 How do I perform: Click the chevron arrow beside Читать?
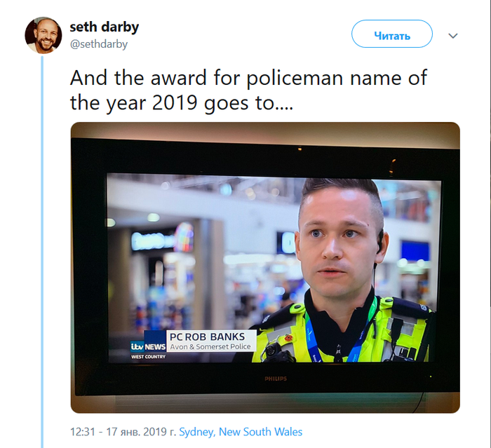pos(453,36)
